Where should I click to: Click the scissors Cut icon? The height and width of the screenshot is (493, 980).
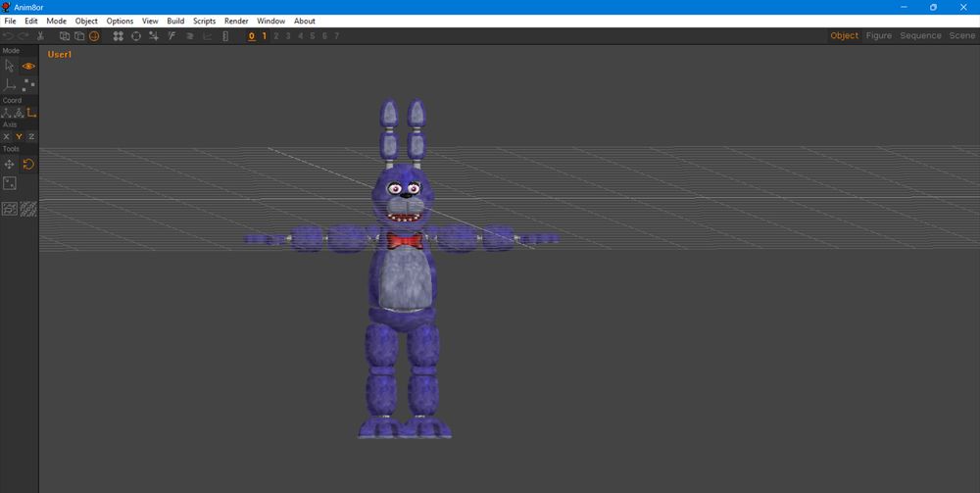[x=40, y=36]
